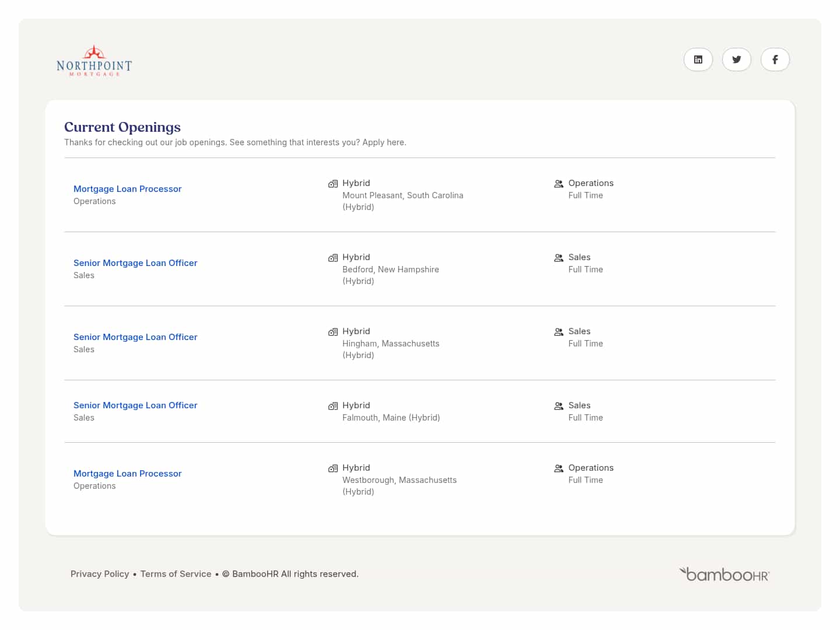Click department icon for Hingham Sales listing
Screen dimensions: 840x630
pos(558,332)
